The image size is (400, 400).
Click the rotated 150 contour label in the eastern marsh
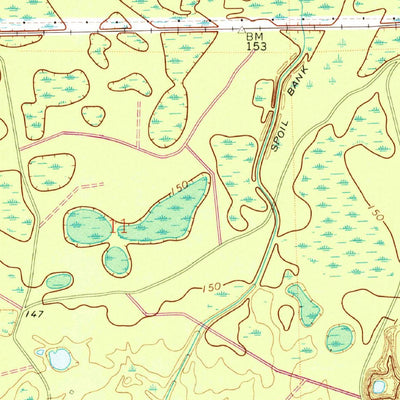coord(376,212)
